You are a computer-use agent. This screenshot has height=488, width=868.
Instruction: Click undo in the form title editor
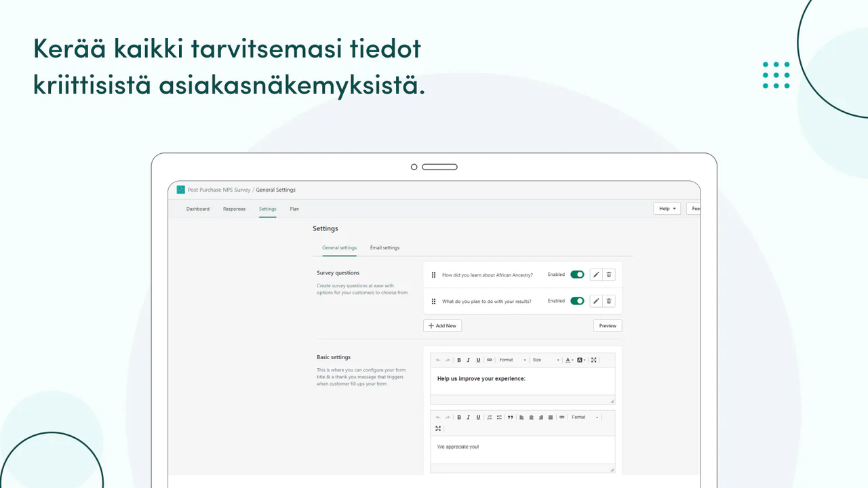438,360
